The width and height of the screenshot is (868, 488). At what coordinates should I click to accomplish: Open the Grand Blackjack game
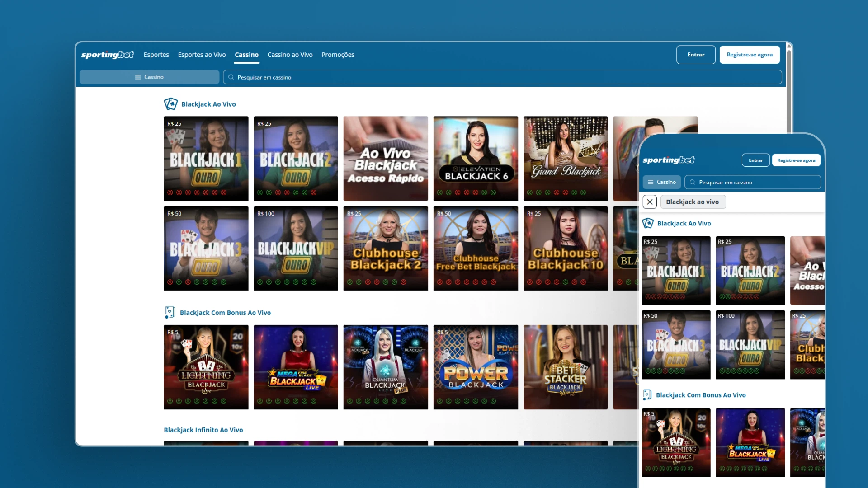tap(566, 159)
